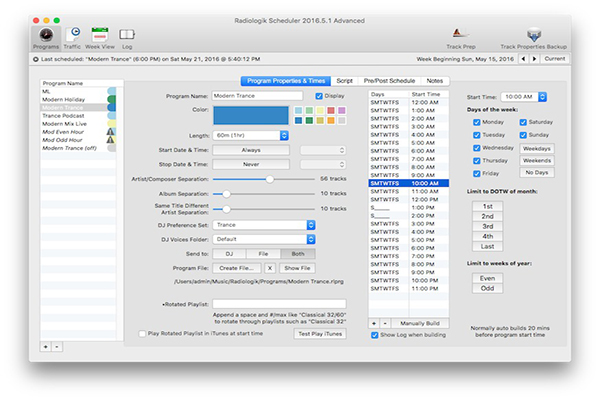Enable Play Rotated Playlist in iTunes

tap(143, 333)
